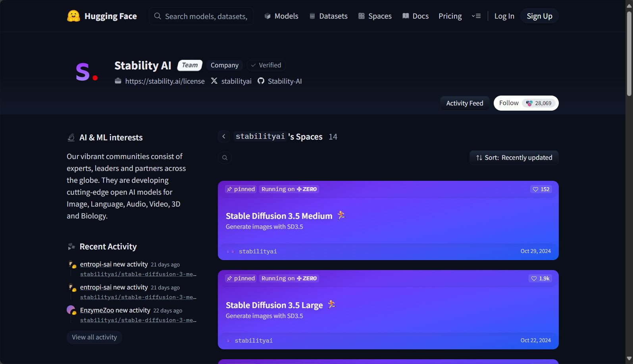Click the stabilityai namespace label
The image size is (633, 364).
tap(260, 136)
